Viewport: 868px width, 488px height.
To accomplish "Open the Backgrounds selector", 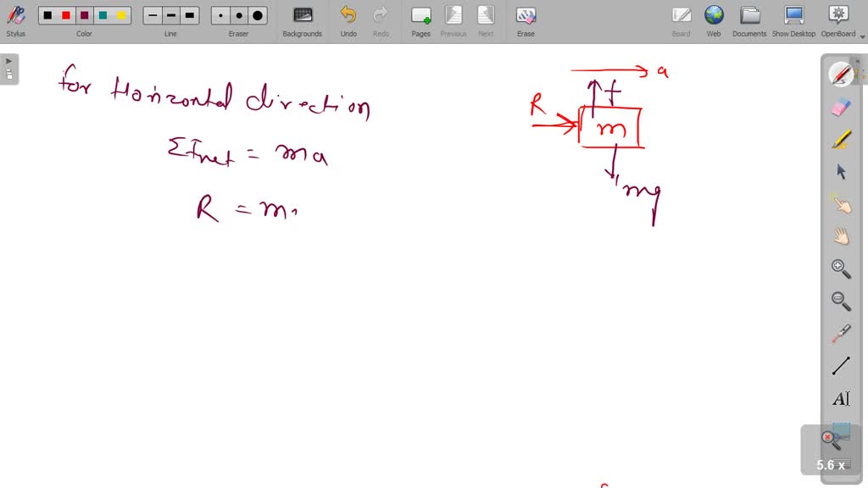I will point(302,15).
